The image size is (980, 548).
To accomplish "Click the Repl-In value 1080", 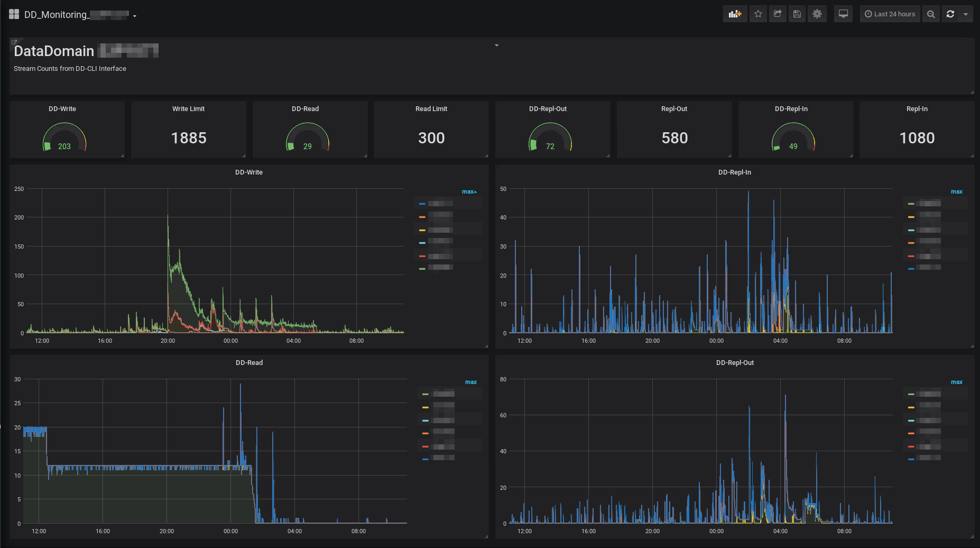I will (x=917, y=138).
